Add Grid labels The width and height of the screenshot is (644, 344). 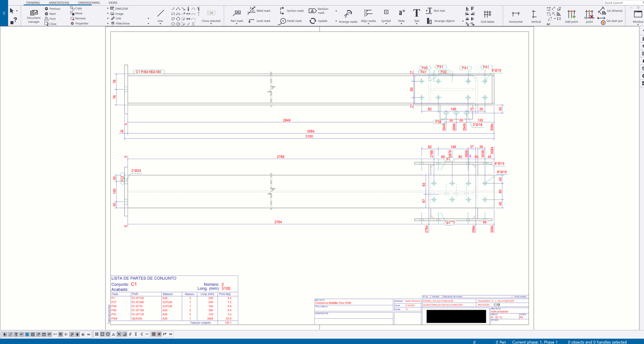point(487,16)
